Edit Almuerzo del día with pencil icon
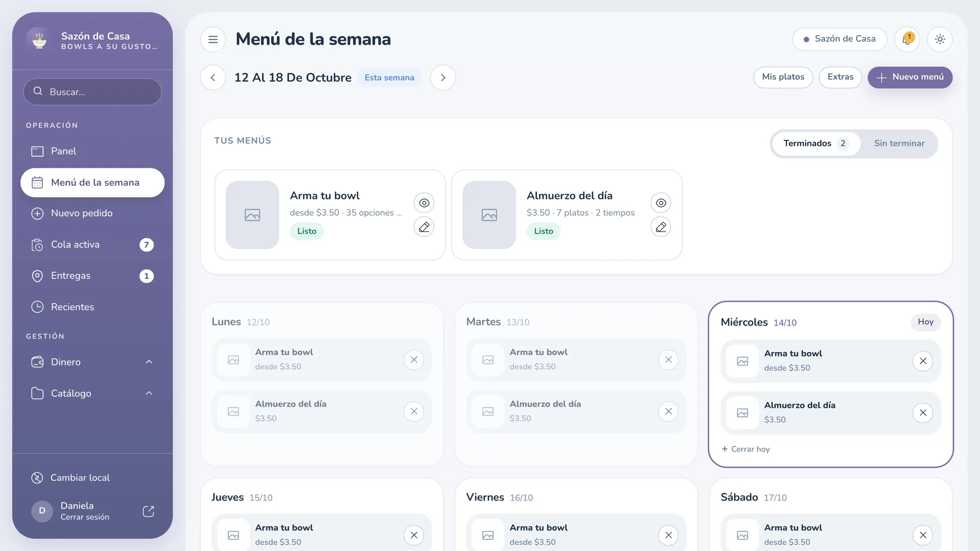 coord(661,227)
